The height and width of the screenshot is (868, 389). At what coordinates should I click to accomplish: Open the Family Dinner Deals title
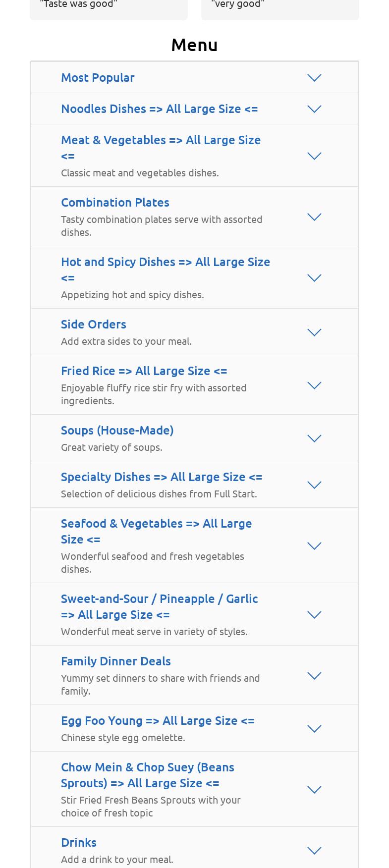[116, 661]
